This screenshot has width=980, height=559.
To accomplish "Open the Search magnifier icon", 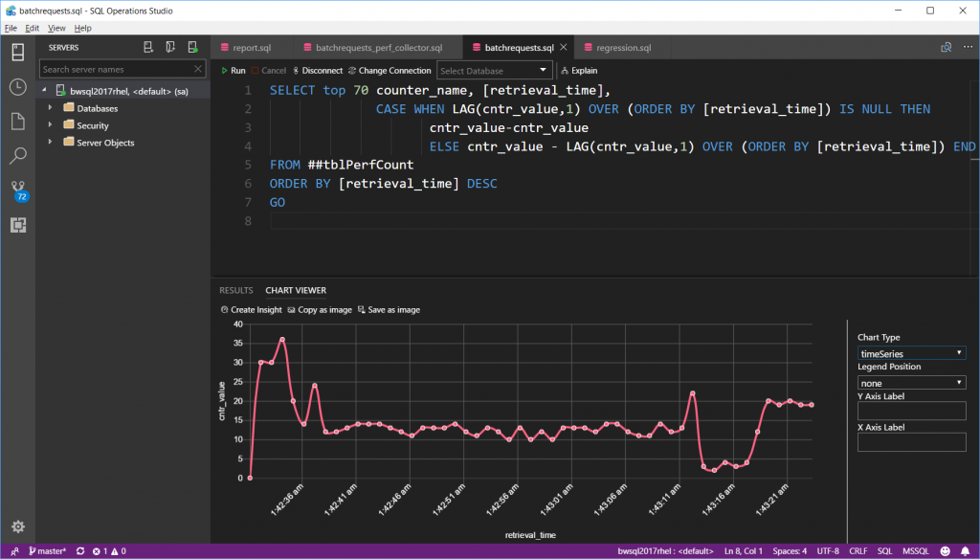I will pos(17,156).
